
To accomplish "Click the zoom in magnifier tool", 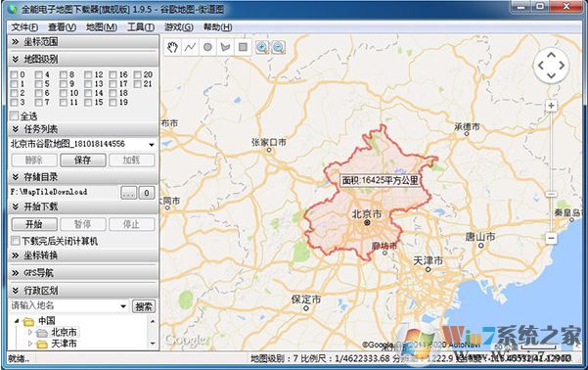I will click(262, 47).
